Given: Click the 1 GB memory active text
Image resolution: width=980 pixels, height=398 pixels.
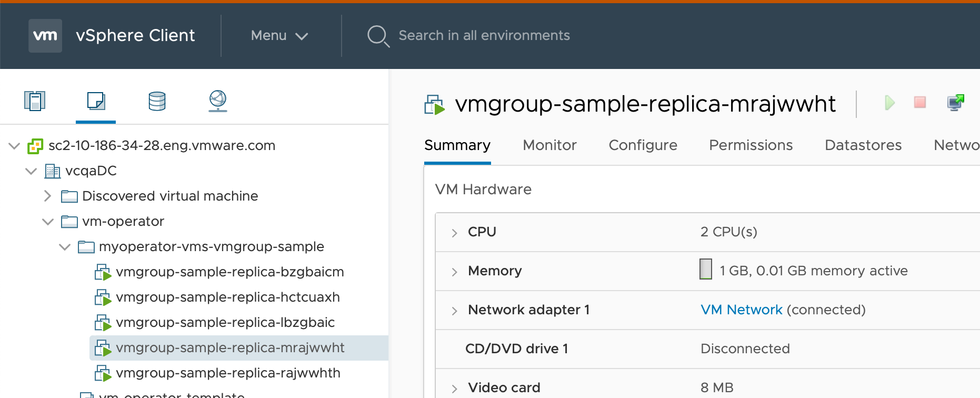Looking at the screenshot, I should tap(814, 271).
